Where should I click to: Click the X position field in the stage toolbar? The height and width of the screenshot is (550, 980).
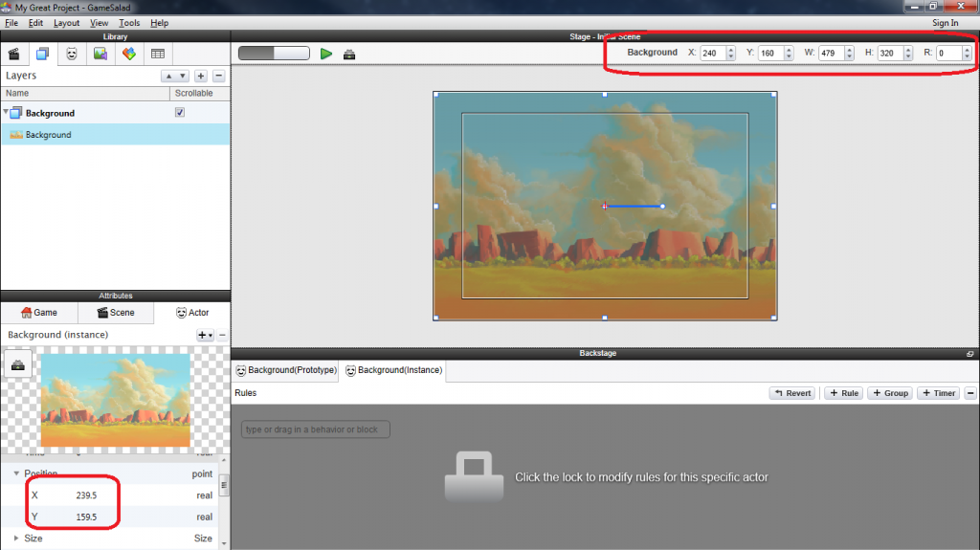pos(712,54)
